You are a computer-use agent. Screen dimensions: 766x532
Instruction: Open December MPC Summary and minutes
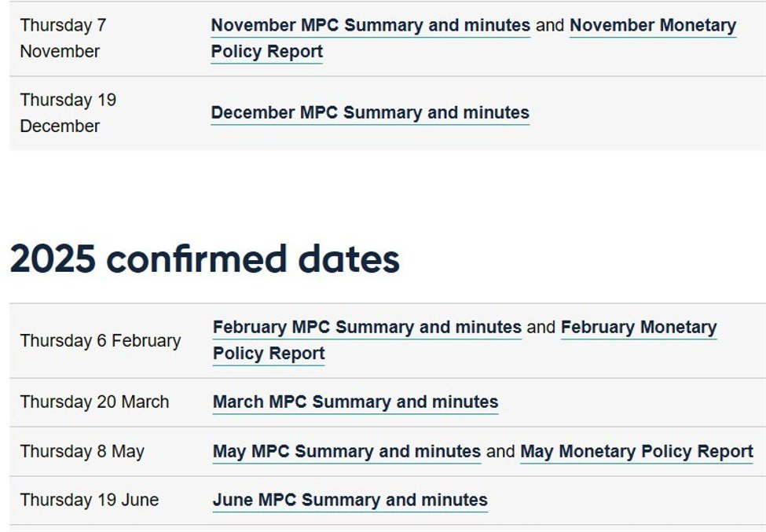pos(370,112)
